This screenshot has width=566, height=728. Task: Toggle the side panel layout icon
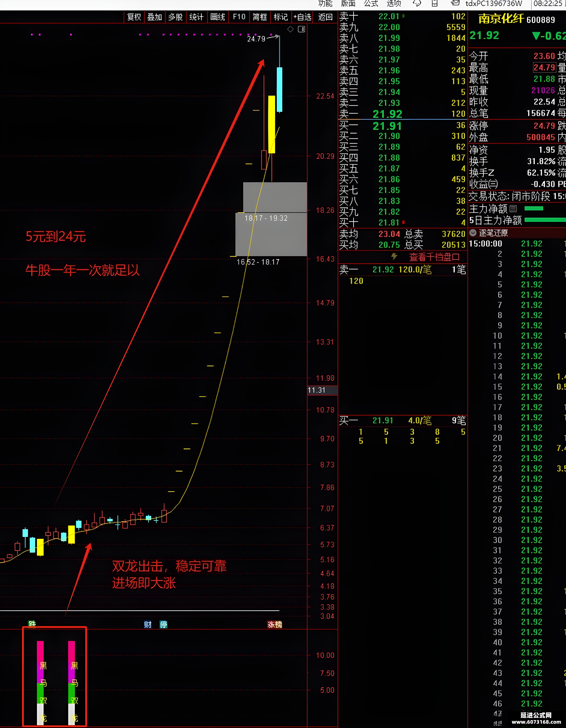(301, 29)
